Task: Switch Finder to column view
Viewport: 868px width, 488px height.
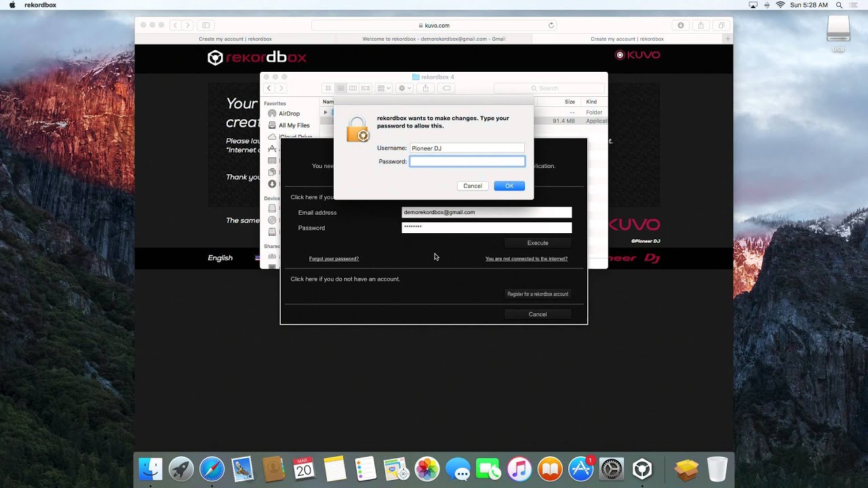Action: click(353, 88)
